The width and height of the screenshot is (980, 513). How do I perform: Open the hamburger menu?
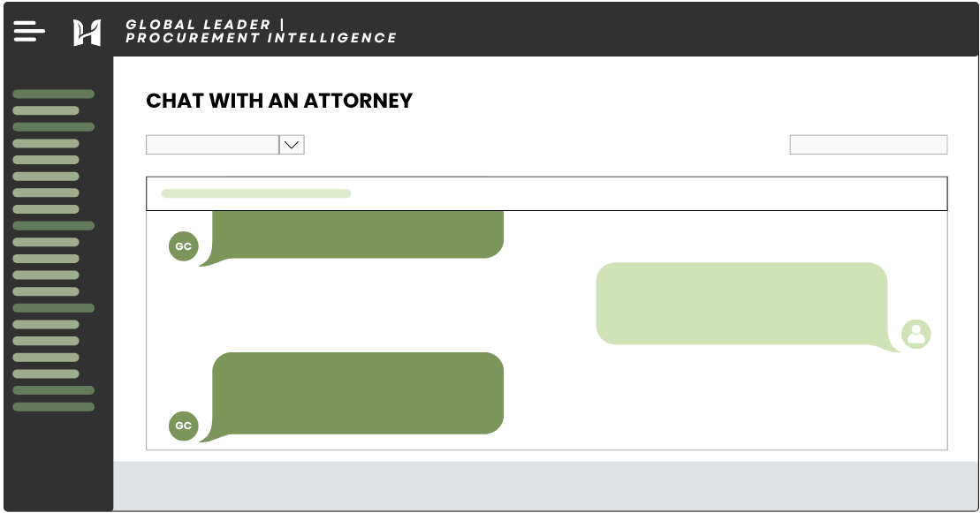point(29,31)
